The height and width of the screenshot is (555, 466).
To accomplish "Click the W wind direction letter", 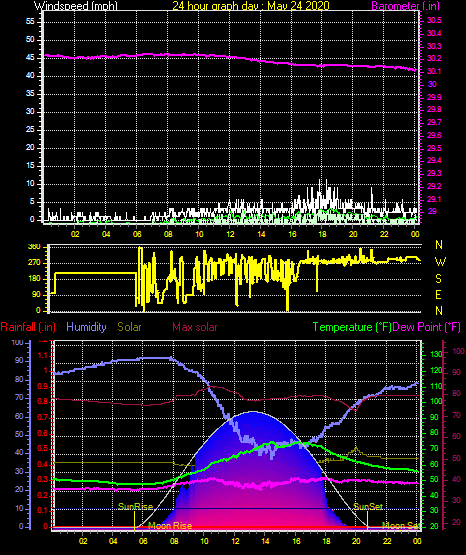I will pyautogui.click(x=440, y=262).
